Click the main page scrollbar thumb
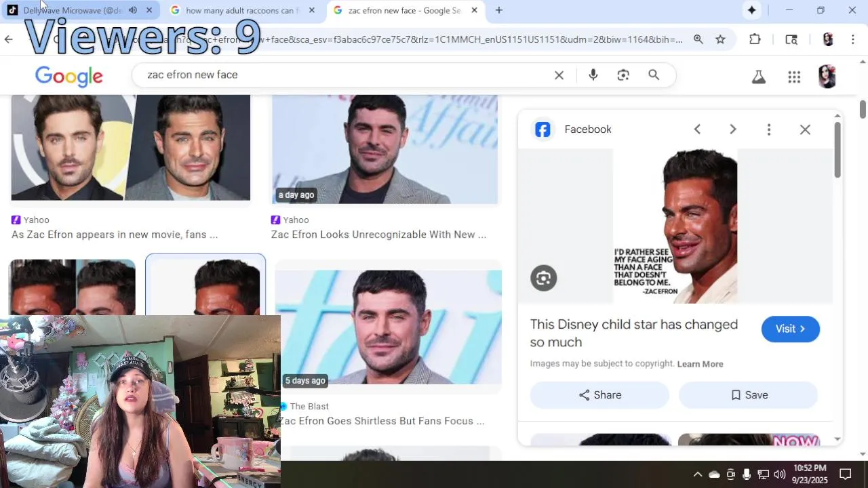 tap(863, 108)
